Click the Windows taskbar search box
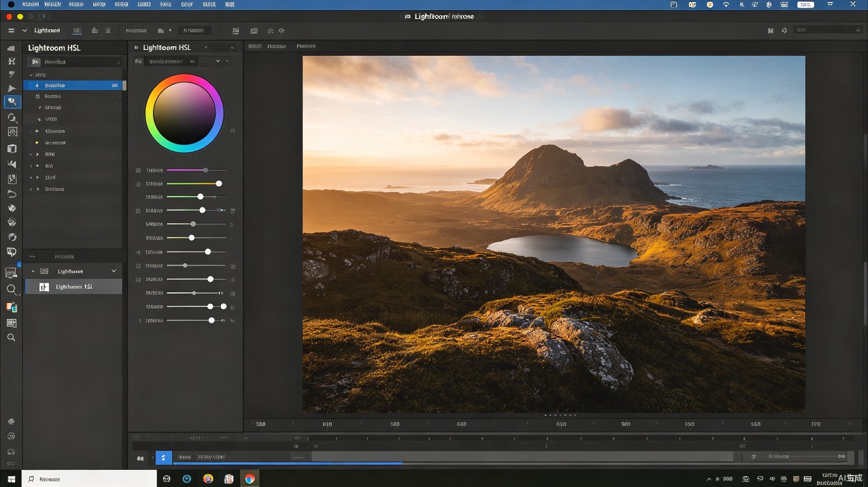 89,479
